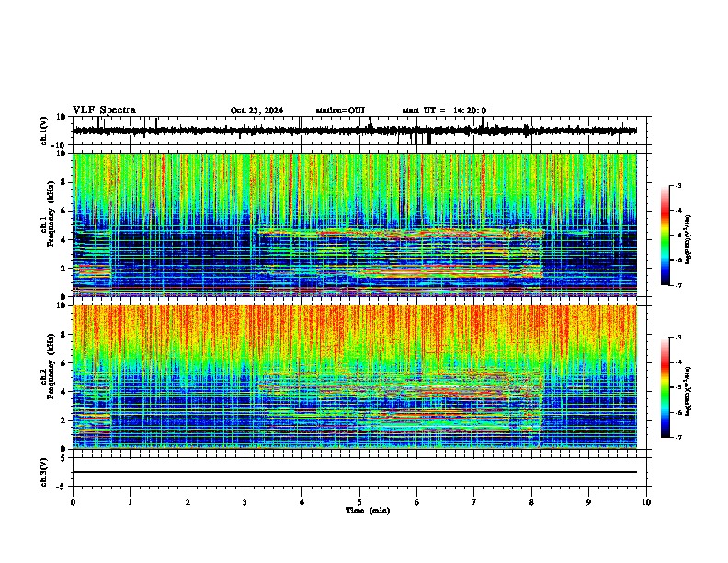
Task: Click the ch.1 'Frequency (kHz)' axis label
Action: 51,214
